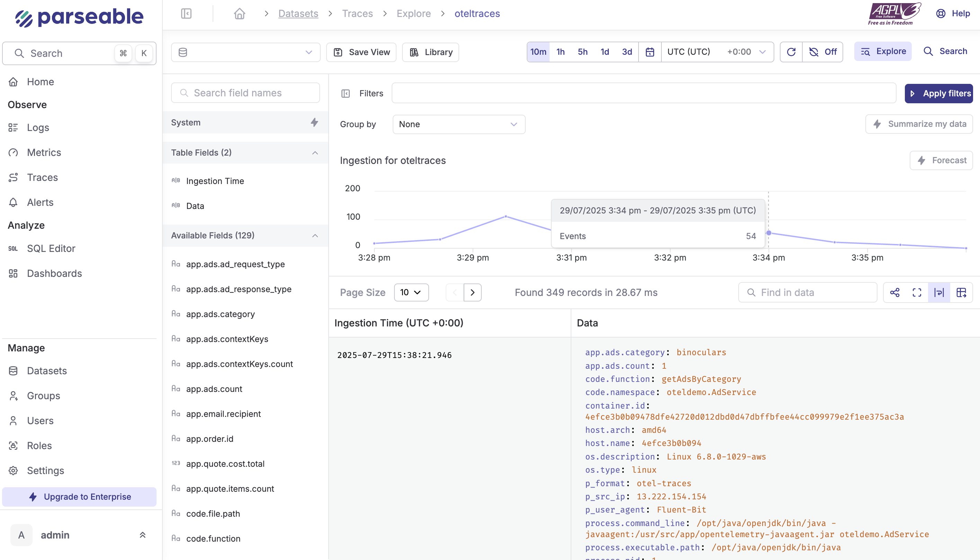Screen dimensions: 980x560
Task: Select the 3d time range
Action: pos(627,52)
